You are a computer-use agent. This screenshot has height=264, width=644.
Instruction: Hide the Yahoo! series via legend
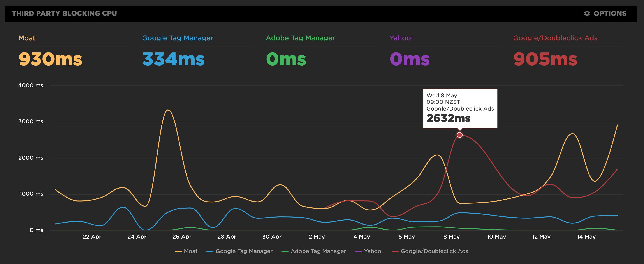[x=373, y=251]
